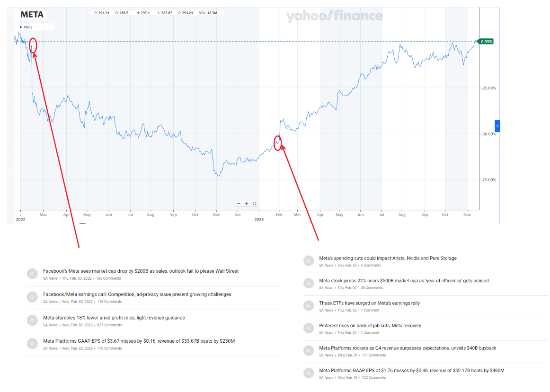Click the -50.00% mark on the percentage axis

coord(488,134)
